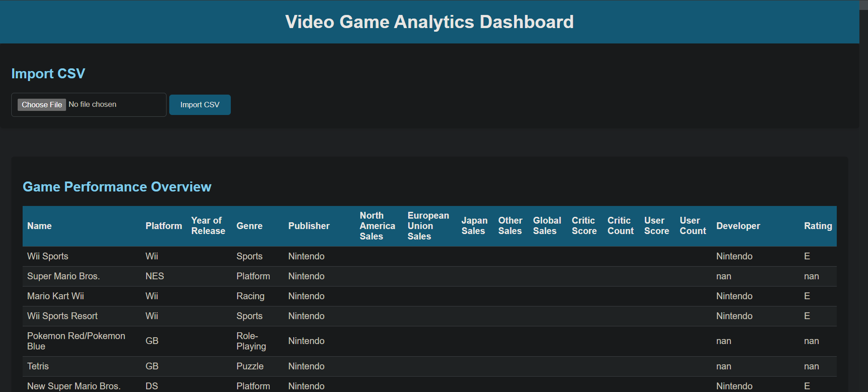Click the Rating column header
868x392 pixels.
[x=818, y=226]
